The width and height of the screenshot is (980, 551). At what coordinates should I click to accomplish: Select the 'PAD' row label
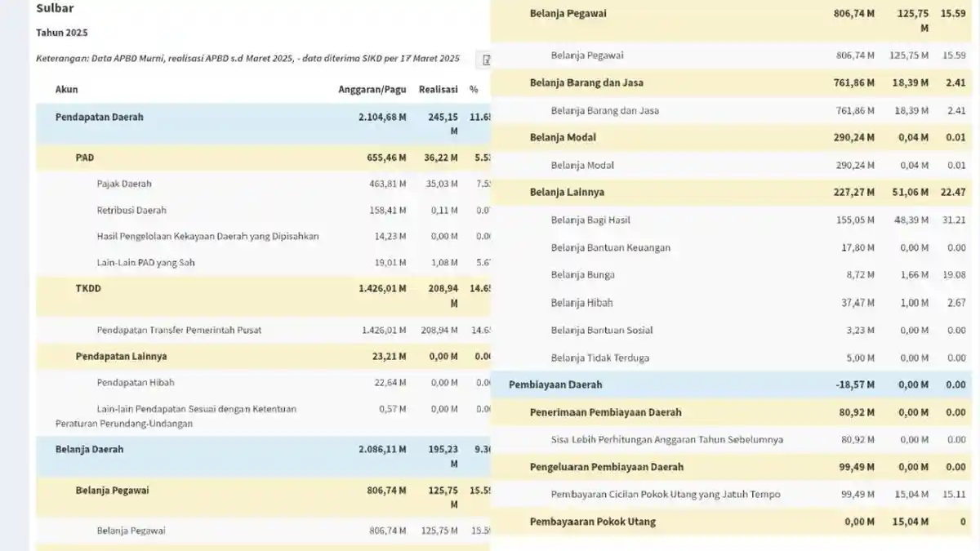(85, 158)
